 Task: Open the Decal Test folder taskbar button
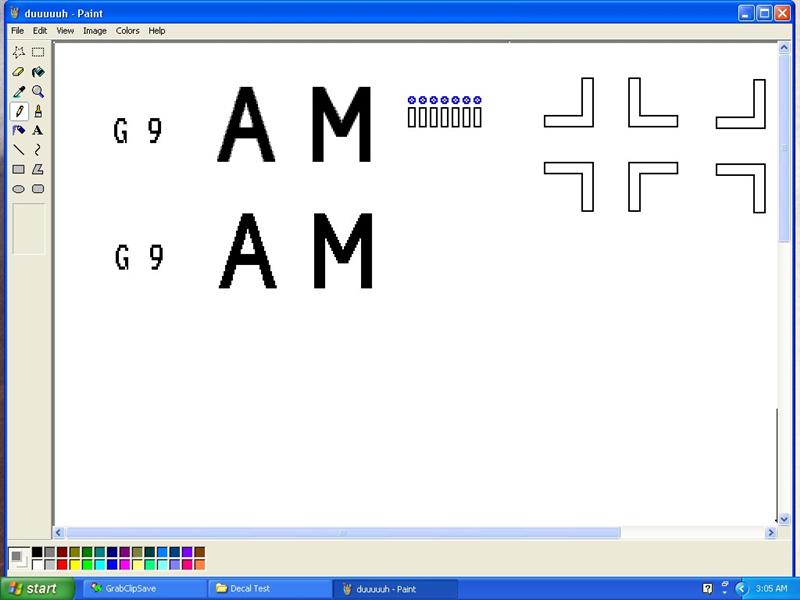coord(270,588)
